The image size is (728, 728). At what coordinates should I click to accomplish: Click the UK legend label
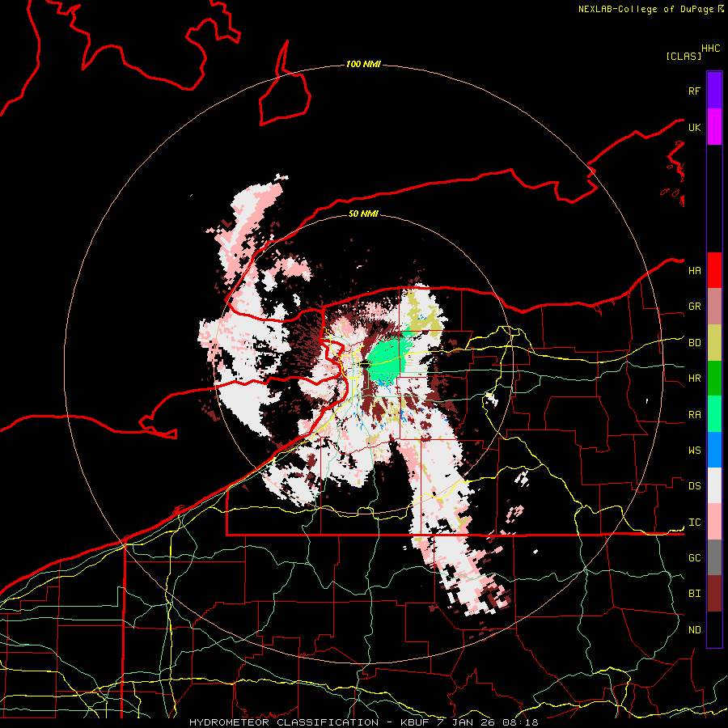point(694,127)
